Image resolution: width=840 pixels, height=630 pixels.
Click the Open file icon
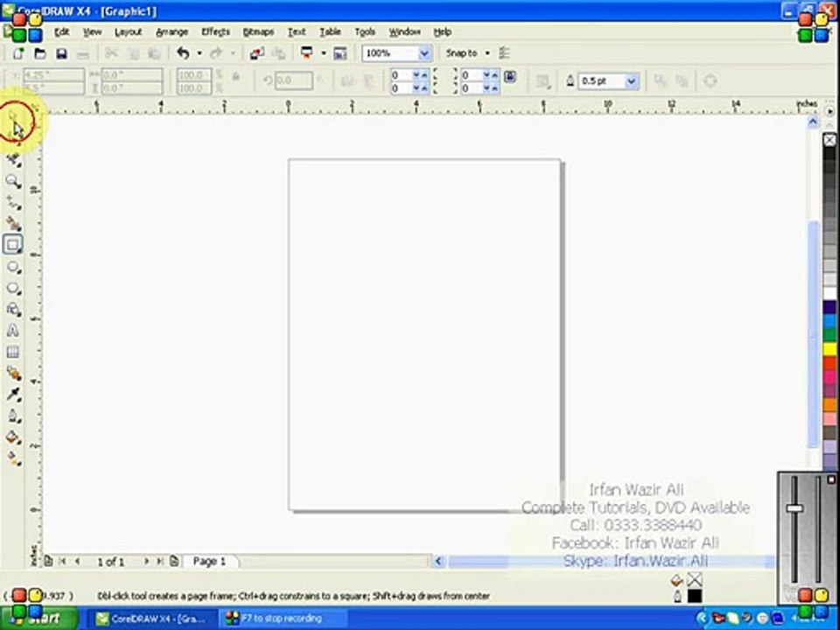pos(39,53)
